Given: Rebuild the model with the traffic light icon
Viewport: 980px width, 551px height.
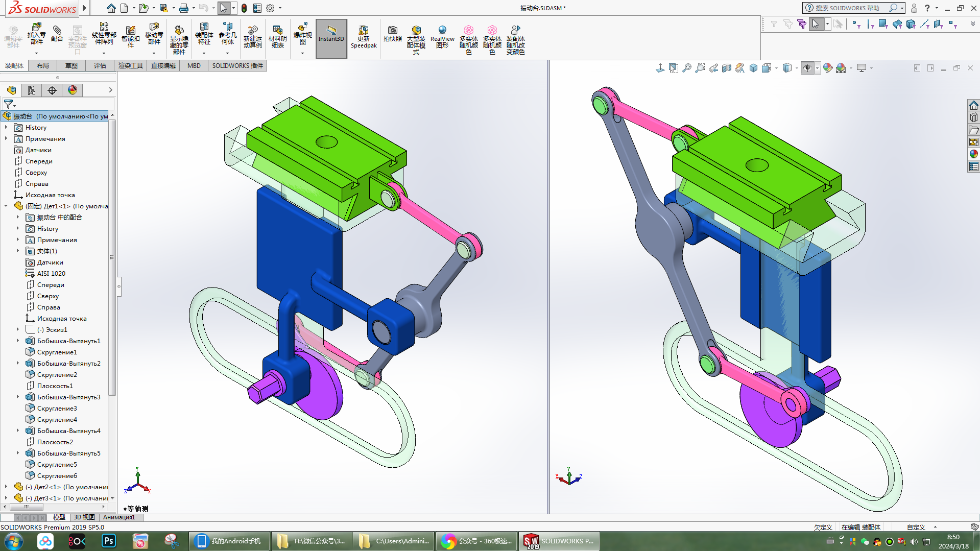Looking at the screenshot, I should [x=244, y=8].
